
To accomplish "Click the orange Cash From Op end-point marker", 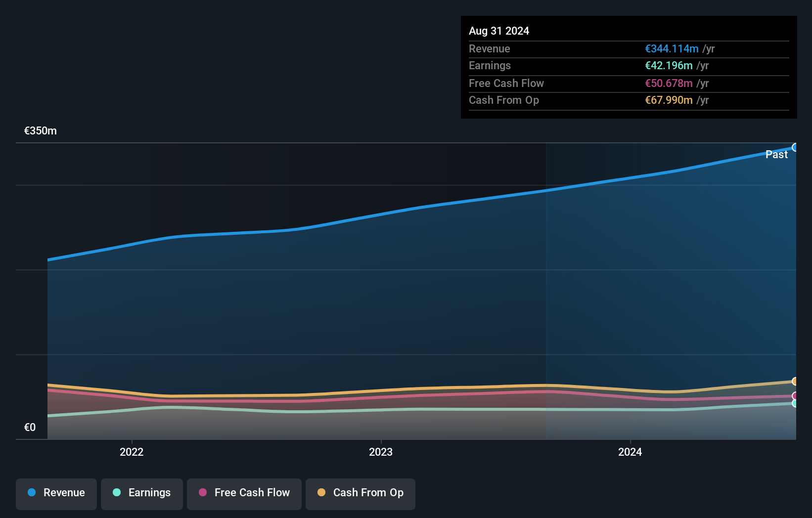I will 795,381.
